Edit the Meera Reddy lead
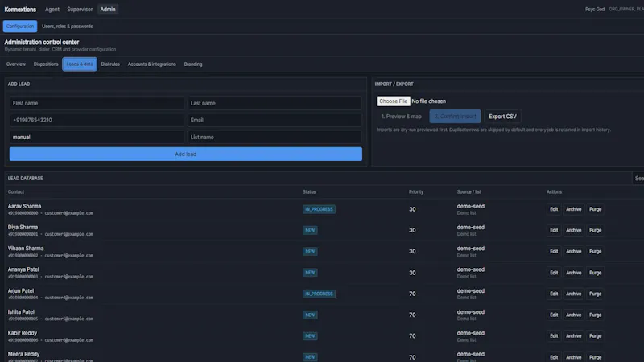 point(554,357)
